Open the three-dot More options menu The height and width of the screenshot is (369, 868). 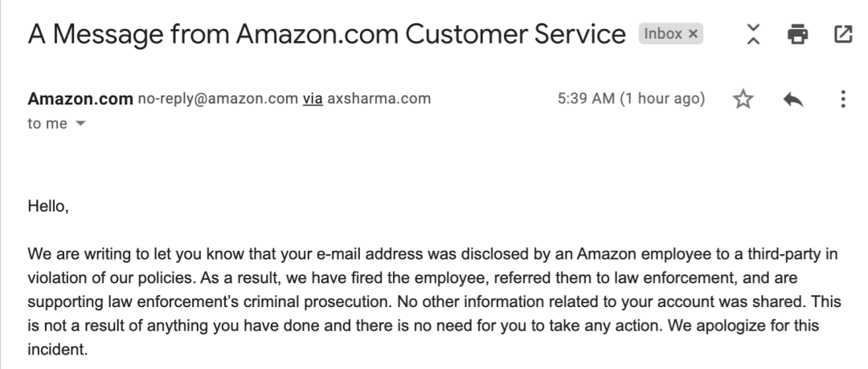coord(842,99)
